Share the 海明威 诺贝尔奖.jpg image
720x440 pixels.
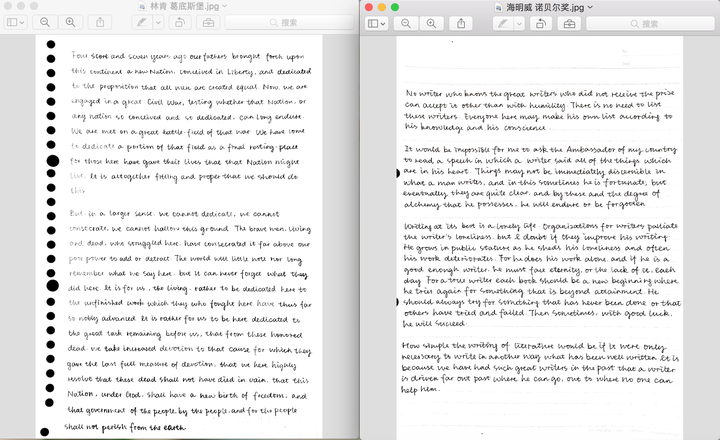461,23
